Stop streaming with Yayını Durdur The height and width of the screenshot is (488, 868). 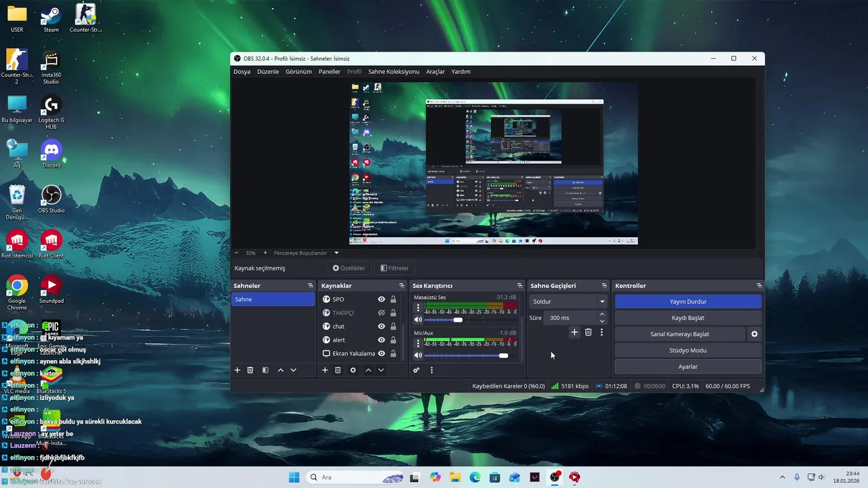point(688,302)
